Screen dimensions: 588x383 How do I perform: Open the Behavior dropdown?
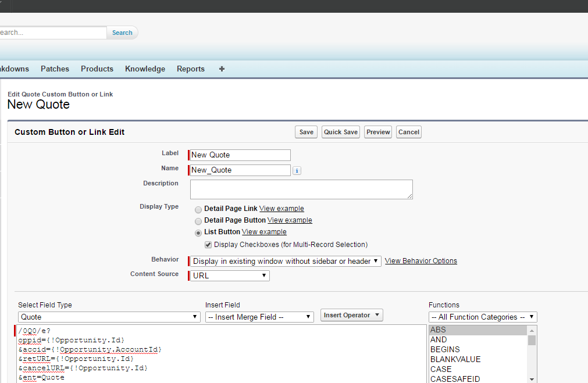coord(286,262)
